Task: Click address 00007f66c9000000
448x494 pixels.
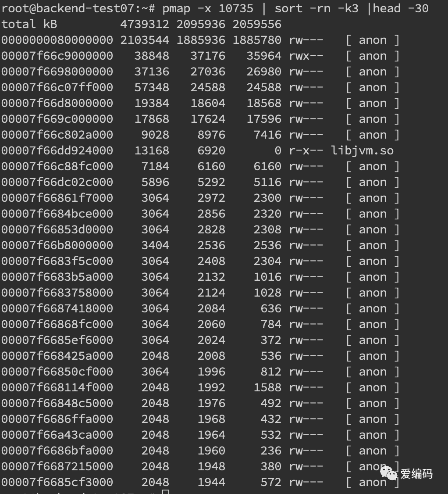Action: coord(57,56)
